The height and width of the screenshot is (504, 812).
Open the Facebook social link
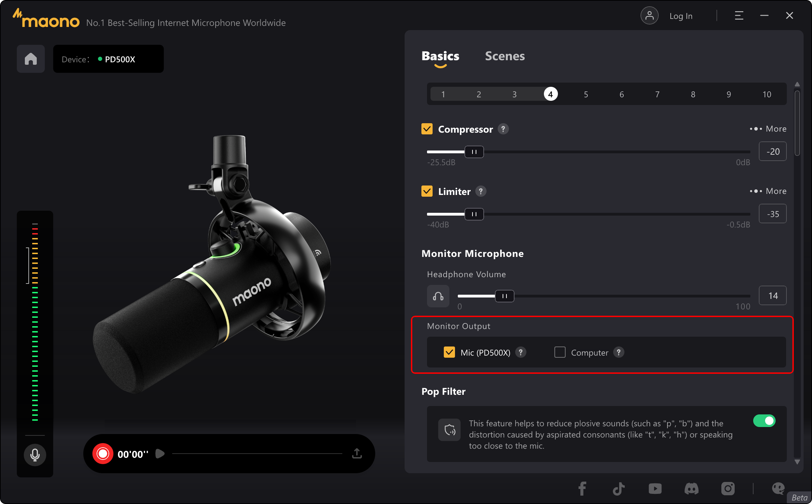[582, 489]
